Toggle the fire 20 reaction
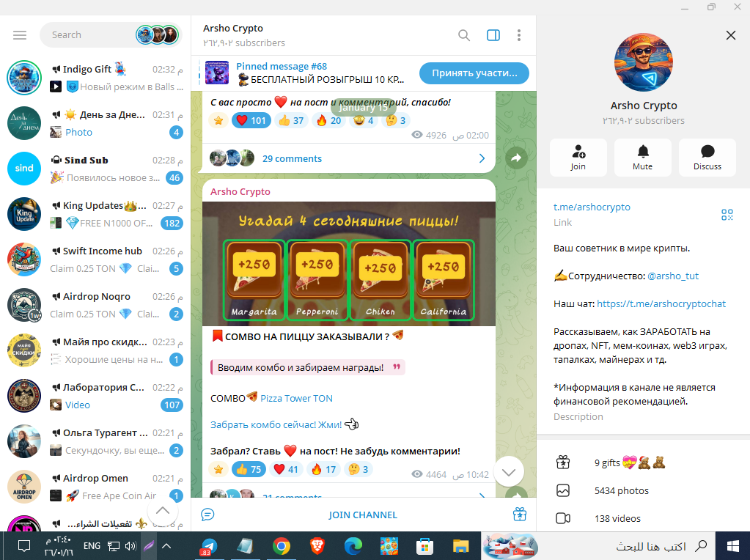This screenshot has height=560, width=750. (329, 120)
